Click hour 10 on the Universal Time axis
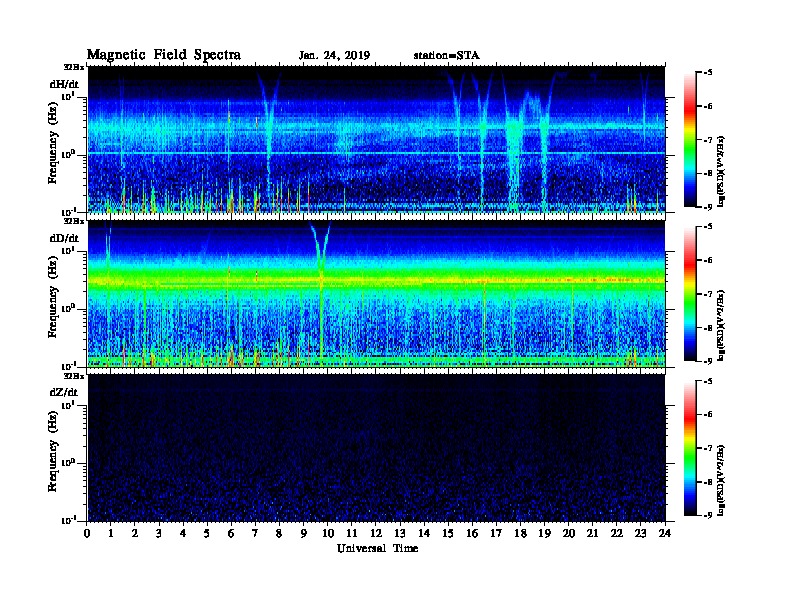This screenshot has height=612, width=792. (328, 534)
